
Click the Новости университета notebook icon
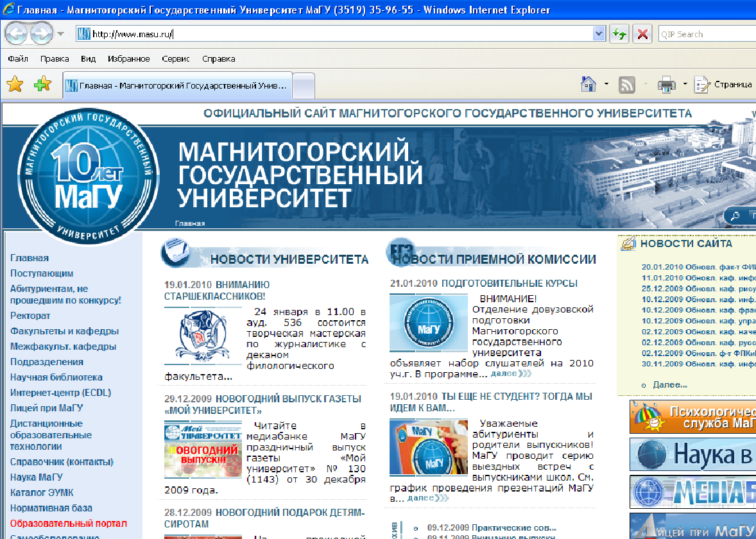point(176,252)
